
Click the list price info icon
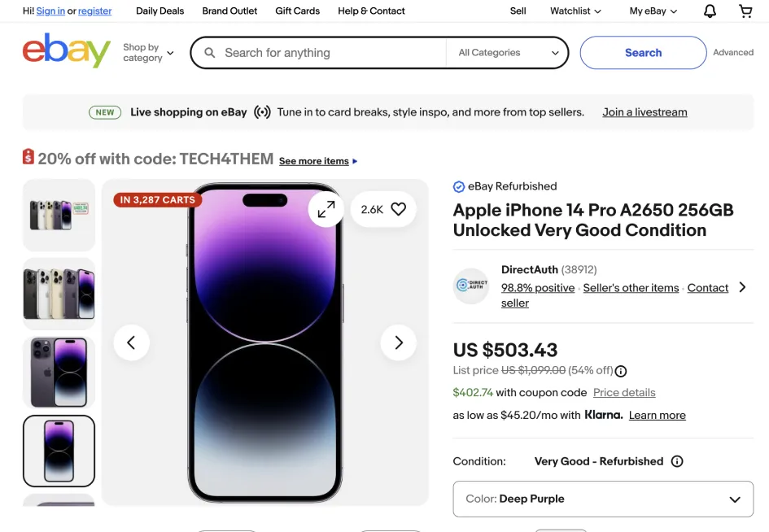[621, 371]
